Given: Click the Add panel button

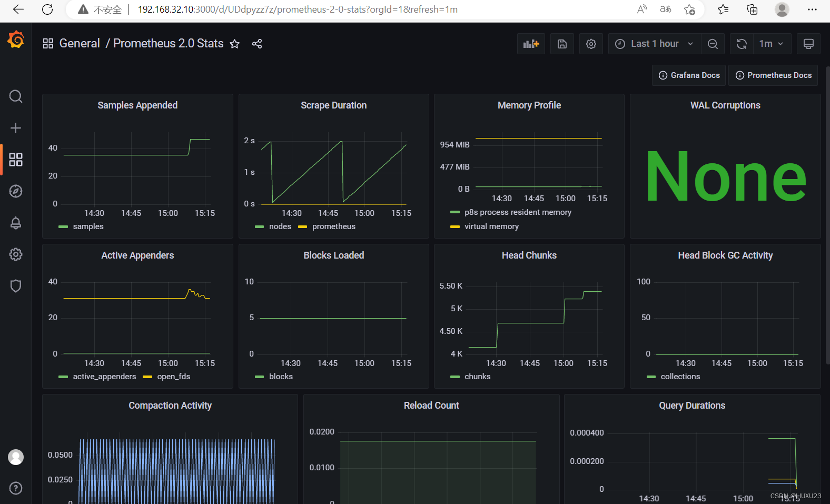Looking at the screenshot, I should (531, 44).
